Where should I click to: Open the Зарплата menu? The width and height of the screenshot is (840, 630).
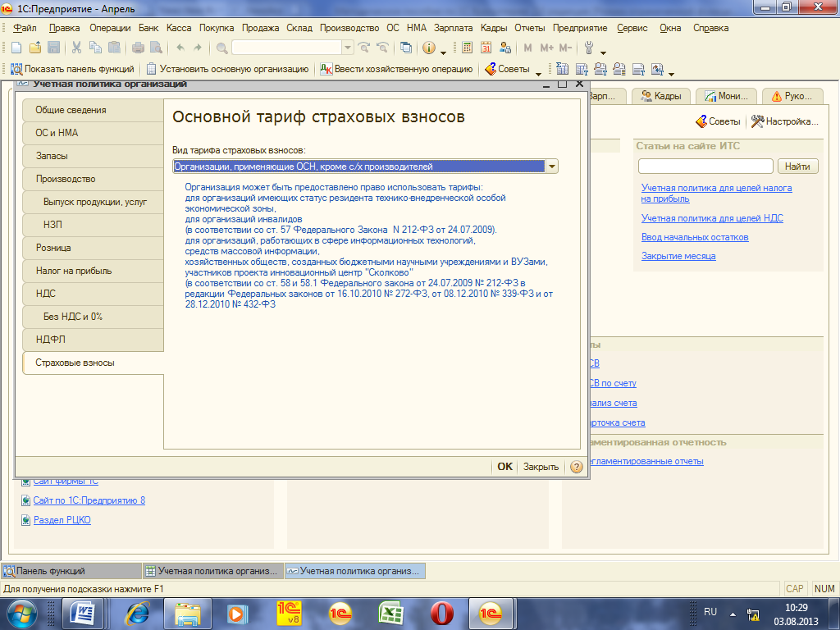453,28
